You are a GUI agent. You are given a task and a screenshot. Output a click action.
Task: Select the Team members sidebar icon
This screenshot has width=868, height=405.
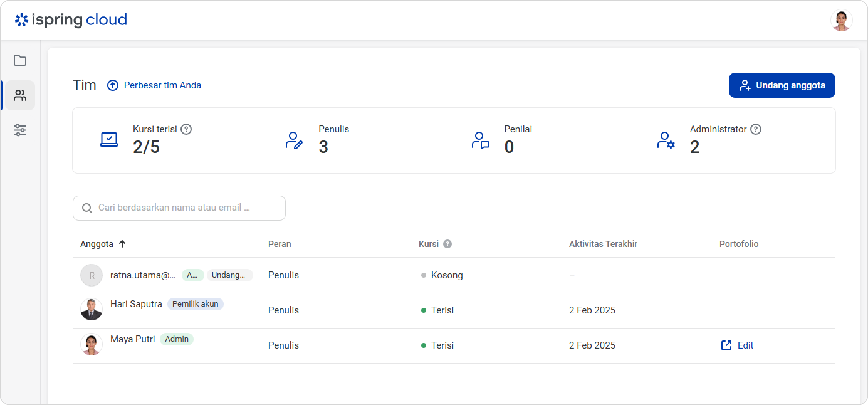(x=20, y=95)
